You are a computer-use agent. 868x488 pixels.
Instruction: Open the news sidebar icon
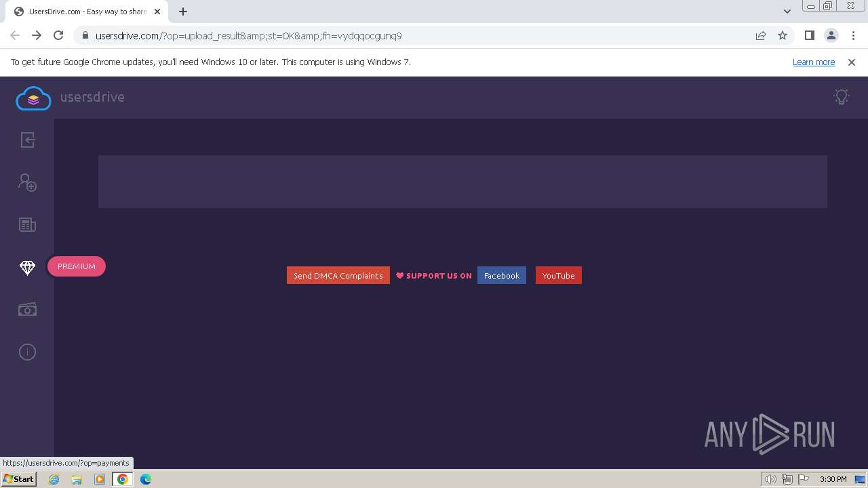click(x=27, y=225)
